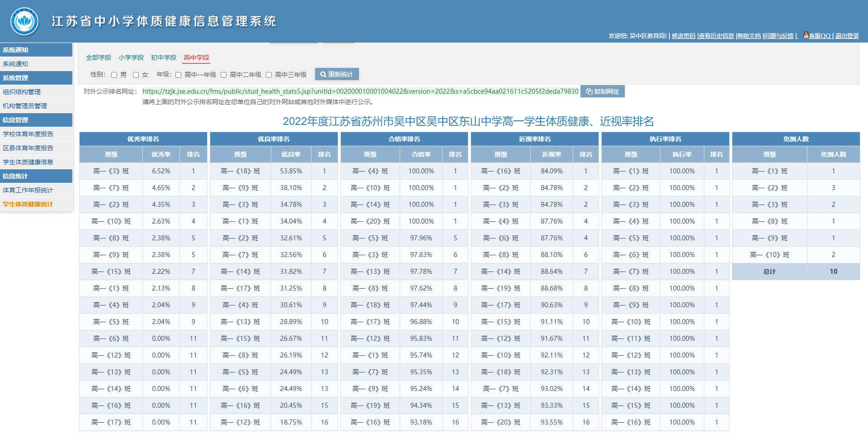Click the 执行率排名 table header

tap(665, 139)
